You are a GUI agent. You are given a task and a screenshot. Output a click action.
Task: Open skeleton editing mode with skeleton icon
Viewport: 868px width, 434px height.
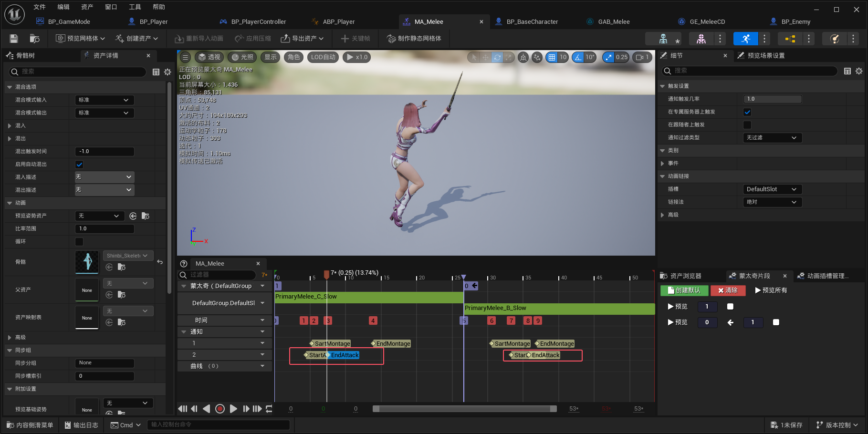[x=663, y=39]
